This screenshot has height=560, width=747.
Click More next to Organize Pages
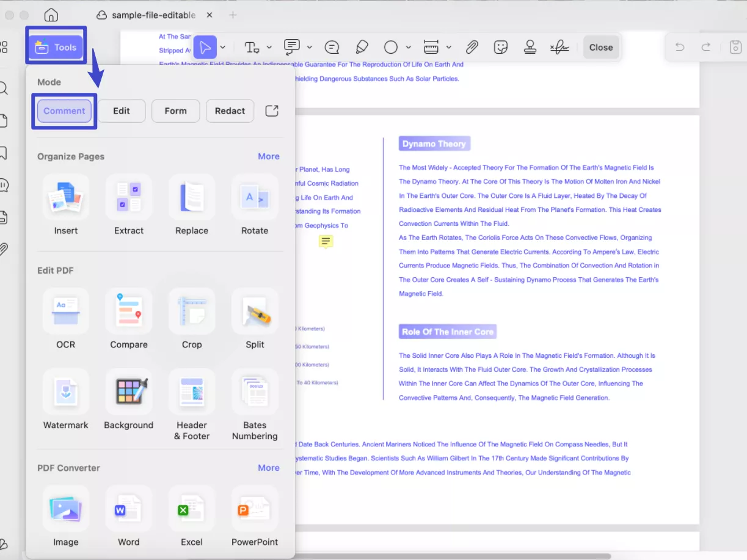[269, 156]
